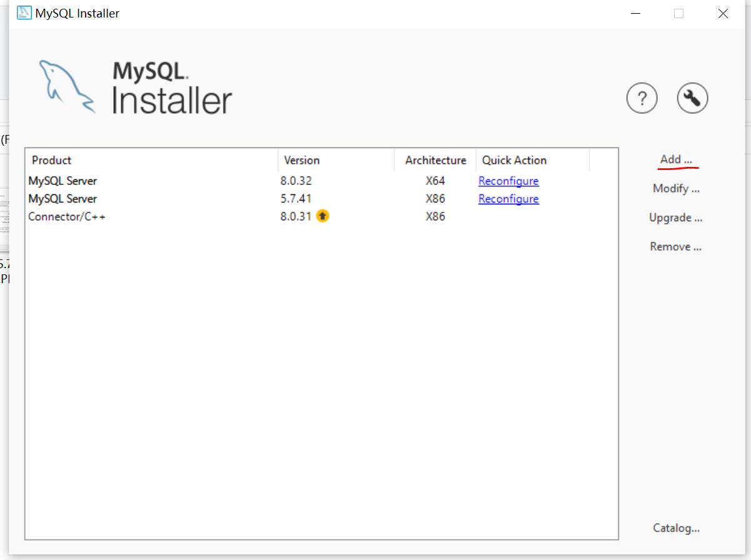This screenshot has height=560, width=751.
Task: Click the Quick Action column header
Action: (x=533, y=160)
